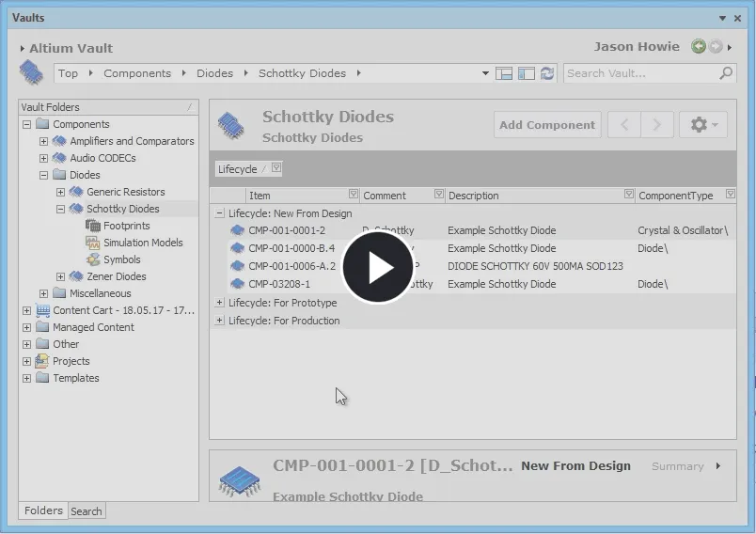Viewport: 756px width, 534px height.
Task: Collapse the Components tree folder
Action: (26, 124)
